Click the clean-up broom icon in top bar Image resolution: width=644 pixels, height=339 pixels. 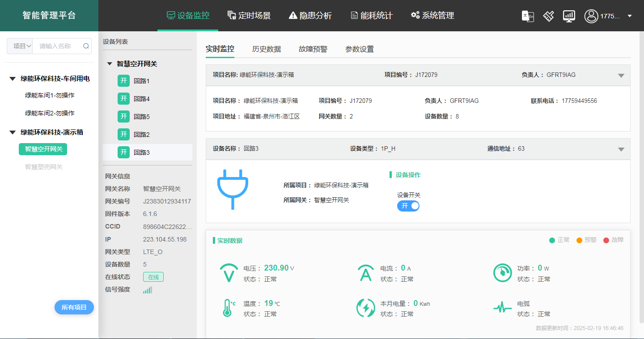tap(548, 16)
